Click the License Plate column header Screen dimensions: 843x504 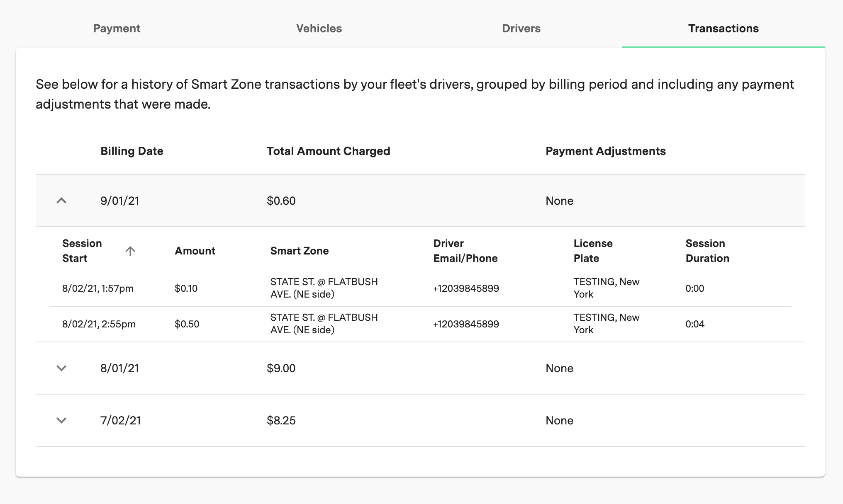pyautogui.click(x=593, y=251)
